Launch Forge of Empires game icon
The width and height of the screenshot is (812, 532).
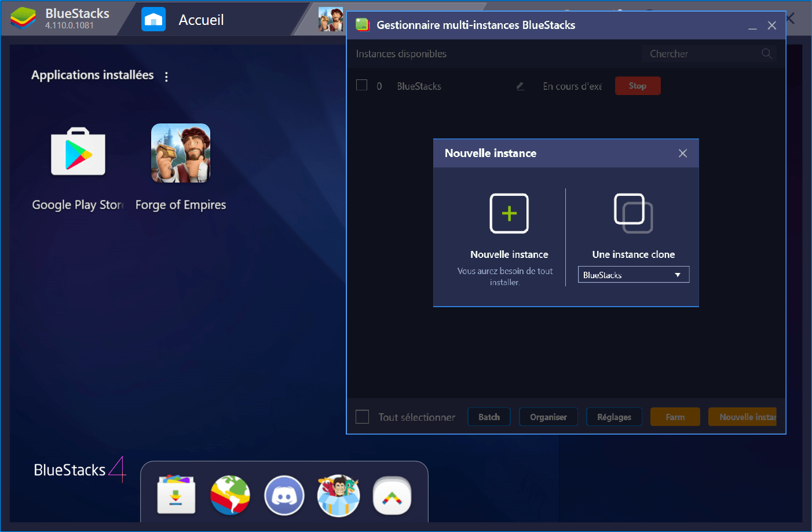point(181,153)
